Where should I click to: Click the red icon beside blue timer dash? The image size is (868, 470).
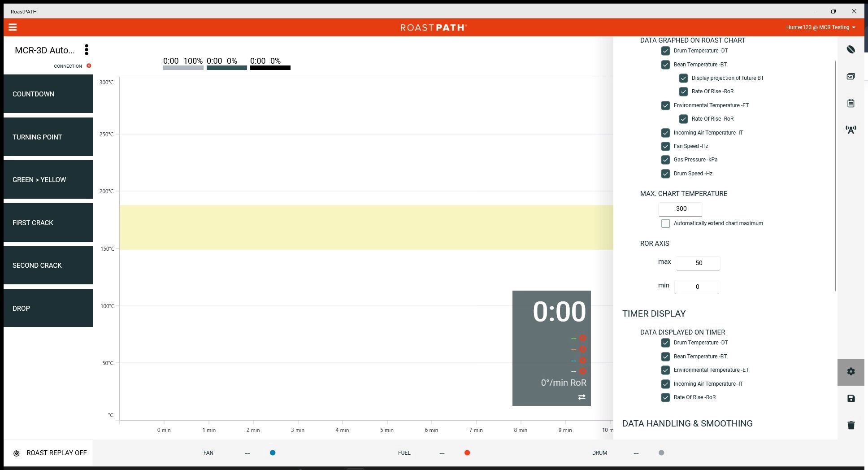(x=582, y=361)
